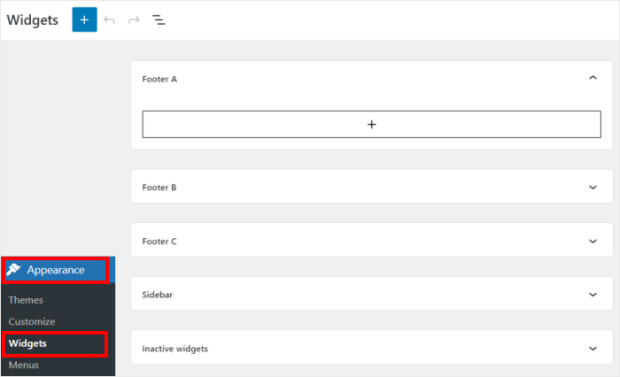Click the Footer A heading text
This screenshot has width=620, height=377.
coord(159,79)
